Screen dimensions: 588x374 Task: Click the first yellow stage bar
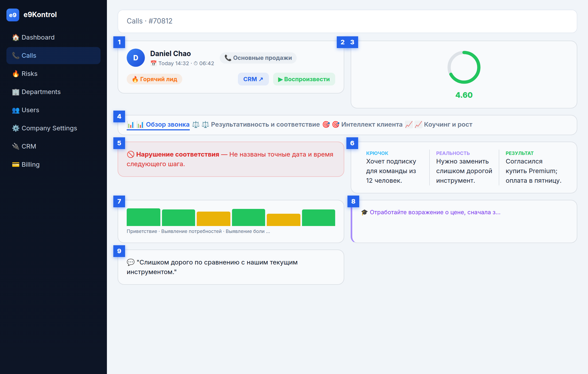pyautogui.click(x=214, y=219)
